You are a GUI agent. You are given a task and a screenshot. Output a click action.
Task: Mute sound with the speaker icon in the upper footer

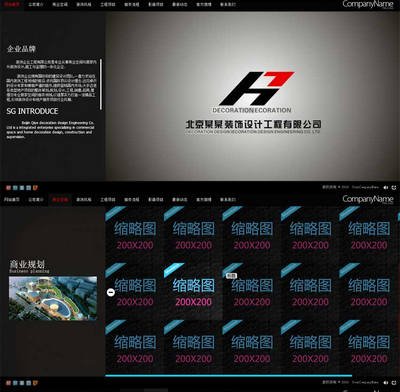pos(386,188)
